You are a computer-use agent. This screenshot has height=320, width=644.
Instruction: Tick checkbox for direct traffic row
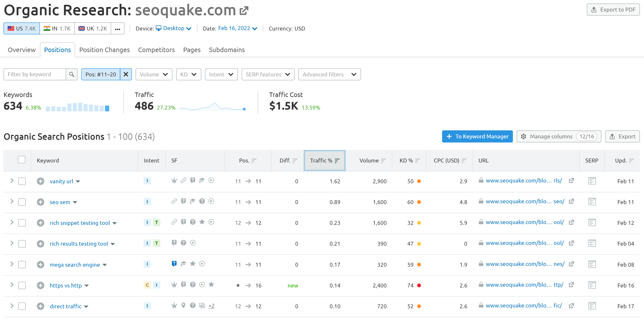pyautogui.click(x=22, y=306)
